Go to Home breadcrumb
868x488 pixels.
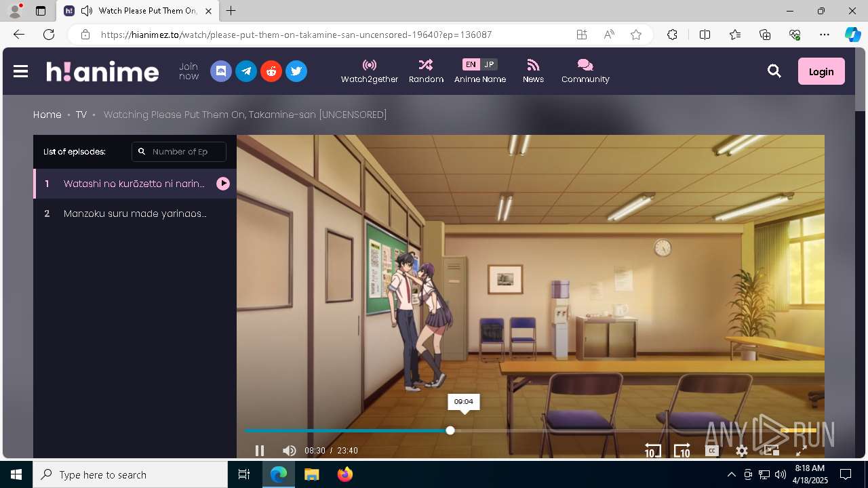click(x=47, y=115)
